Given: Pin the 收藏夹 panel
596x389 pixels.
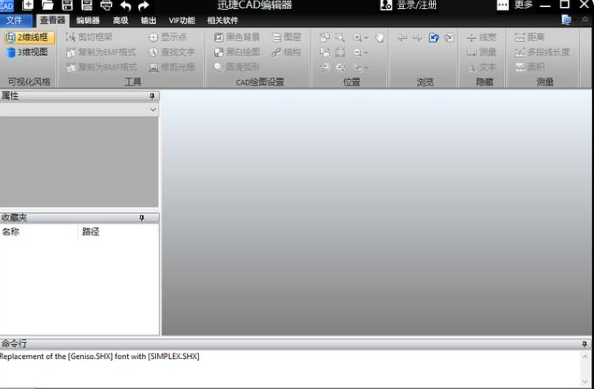Looking at the screenshot, I should pos(141,218).
